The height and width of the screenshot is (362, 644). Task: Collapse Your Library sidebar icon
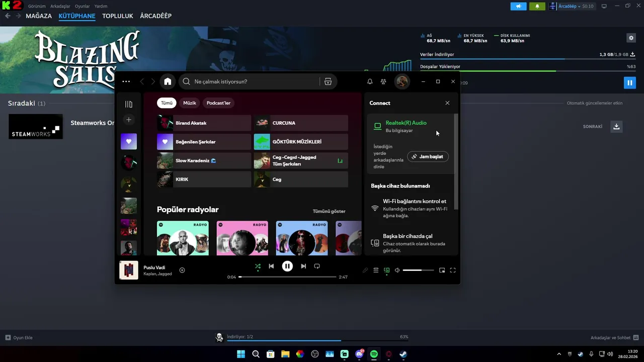129,104
